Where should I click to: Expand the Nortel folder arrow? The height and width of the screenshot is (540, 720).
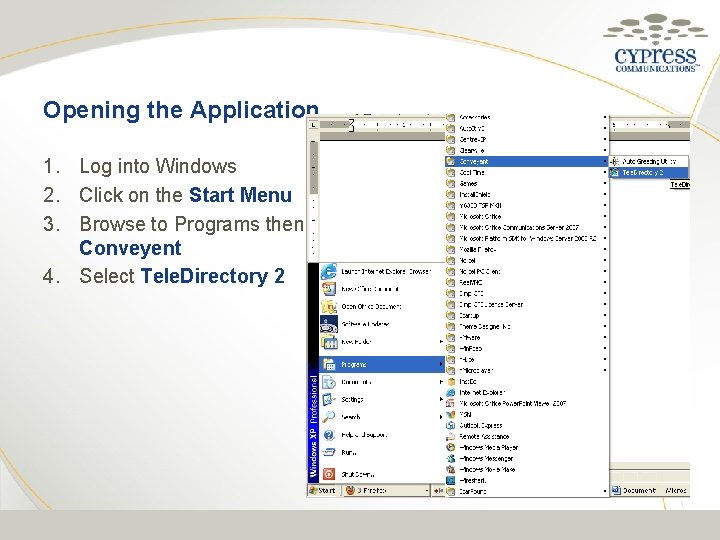pos(605,260)
